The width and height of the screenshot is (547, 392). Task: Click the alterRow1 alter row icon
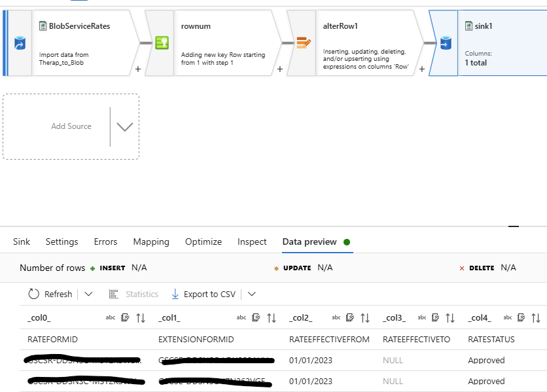pos(304,43)
